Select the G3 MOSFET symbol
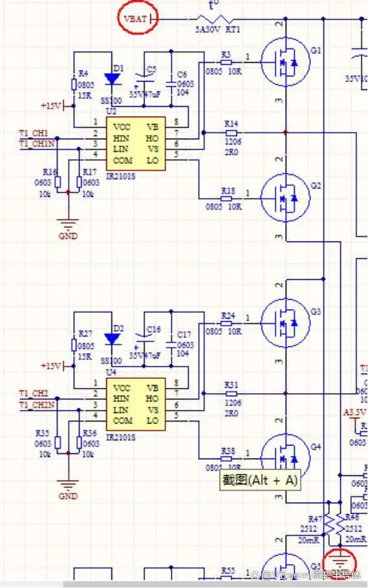368x588 pixels. 286,323
